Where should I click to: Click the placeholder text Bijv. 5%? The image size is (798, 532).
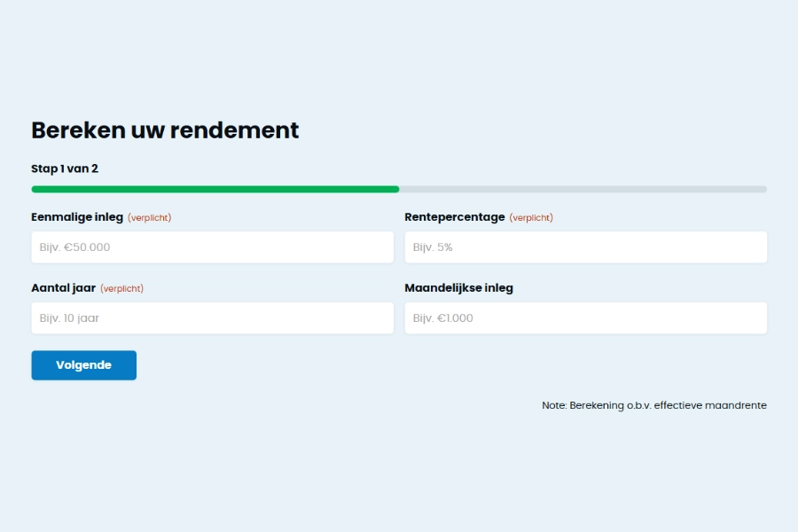point(431,247)
